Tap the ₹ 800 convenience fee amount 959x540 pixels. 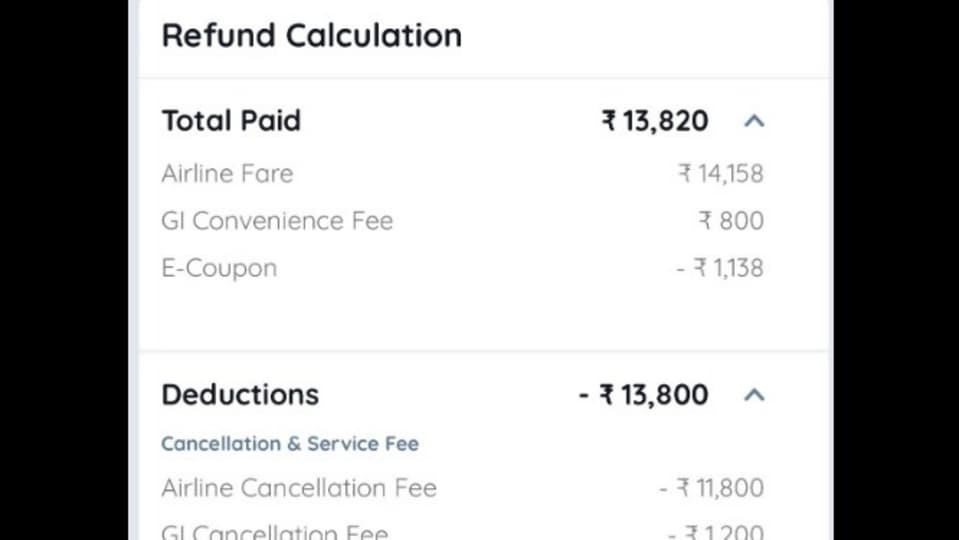[731, 221]
